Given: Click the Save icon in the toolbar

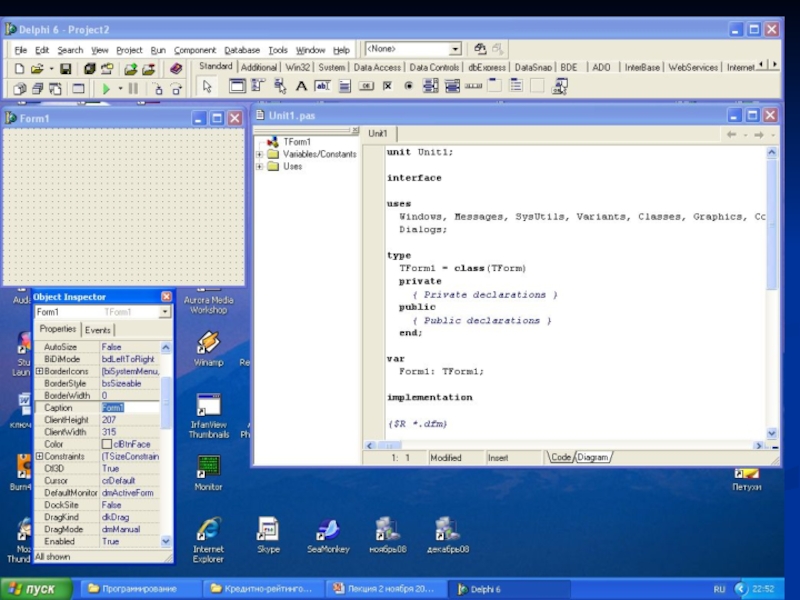Looking at the screenshot, I should click(x=66, y=69).
